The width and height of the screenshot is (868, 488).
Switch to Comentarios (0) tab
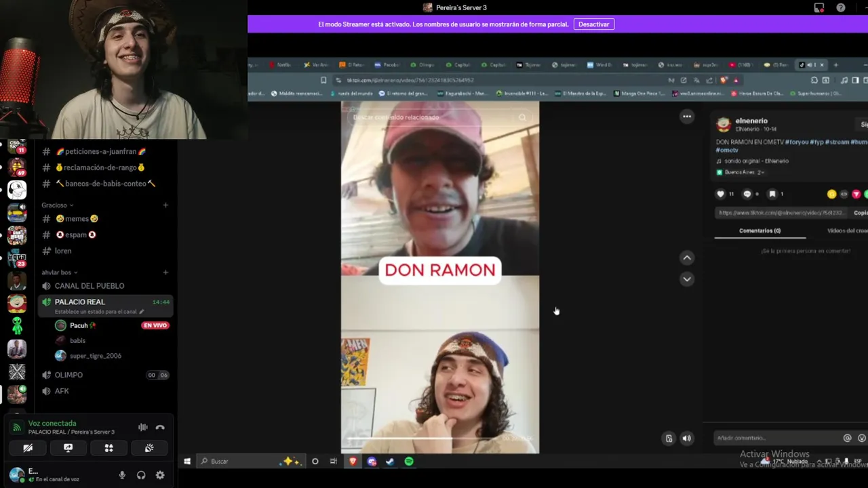759,231
